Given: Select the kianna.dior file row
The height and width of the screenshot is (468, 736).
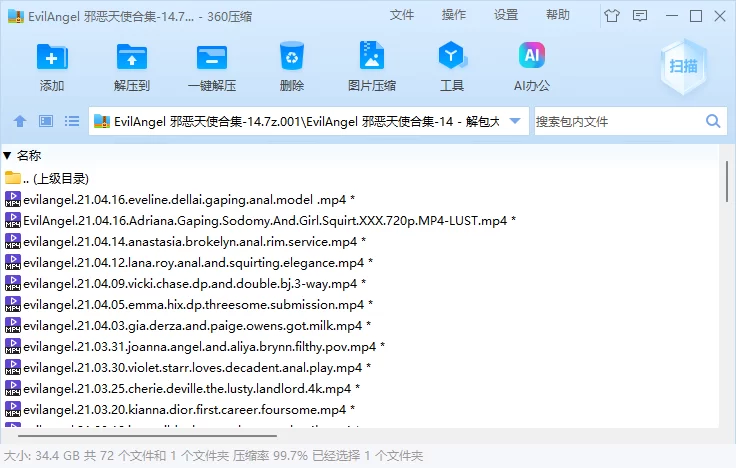Looking at the screenshot, I should click(360, 410).
